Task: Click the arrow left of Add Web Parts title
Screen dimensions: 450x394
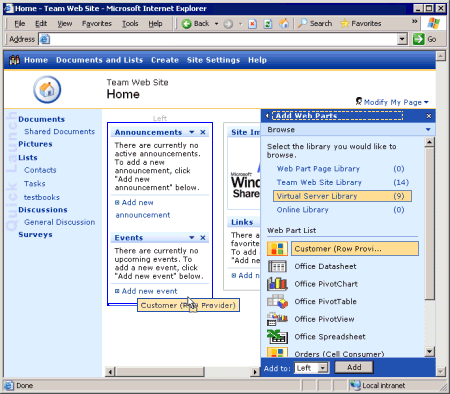Action: tap(267, 116)
